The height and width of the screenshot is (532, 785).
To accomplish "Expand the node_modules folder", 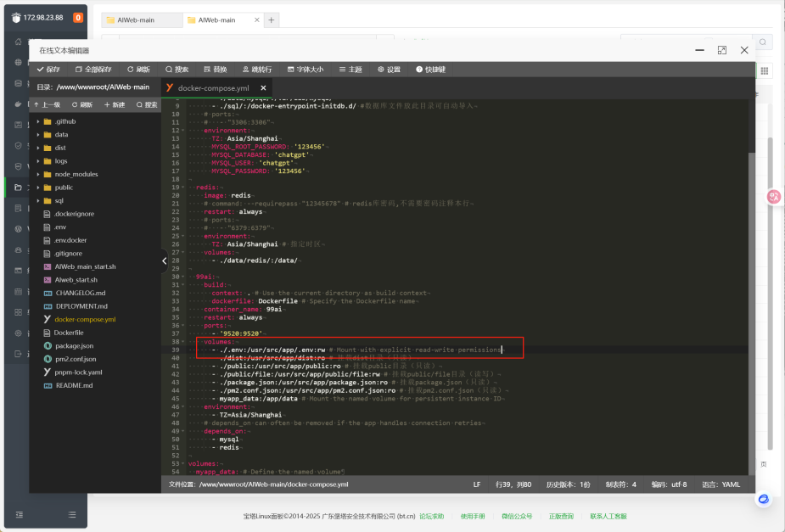I will pyautogui.click(x=38, y=174).
